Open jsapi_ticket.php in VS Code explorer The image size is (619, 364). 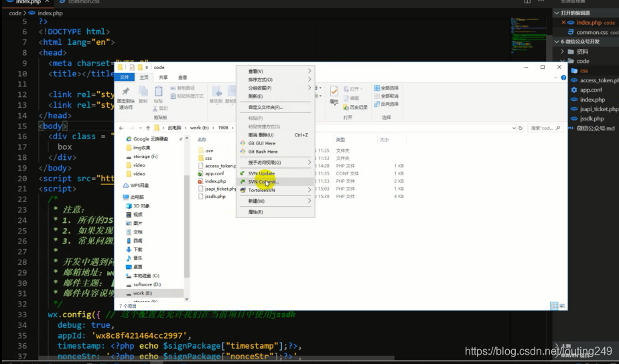[600, 109]
